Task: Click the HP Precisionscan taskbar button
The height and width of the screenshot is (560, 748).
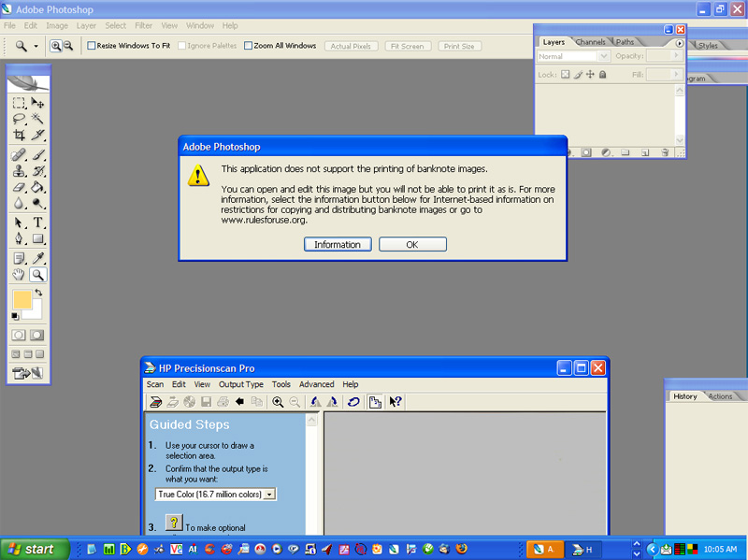Action: 583,550
